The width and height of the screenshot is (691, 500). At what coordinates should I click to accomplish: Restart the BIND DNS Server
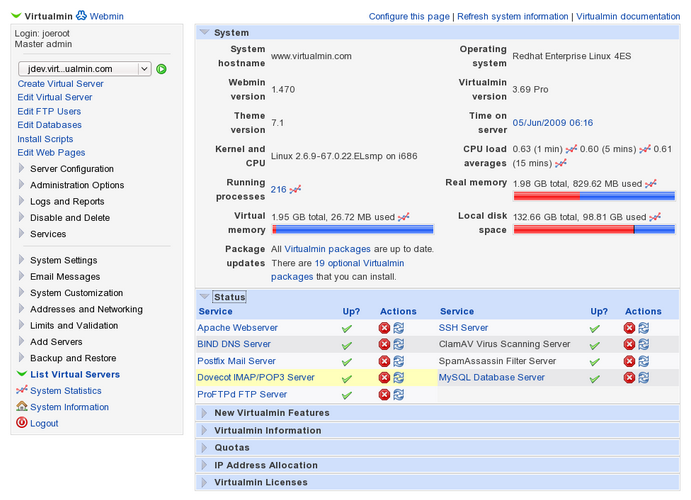point(398,345)
